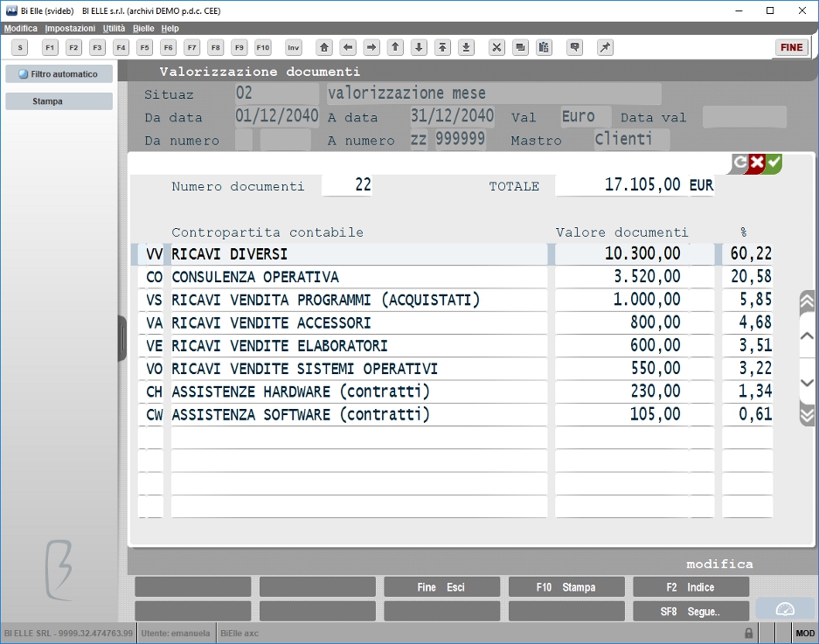Click the SF8 Segue.. function button
Viewport: 819px width, 644px height.
(x=691, y=611)
